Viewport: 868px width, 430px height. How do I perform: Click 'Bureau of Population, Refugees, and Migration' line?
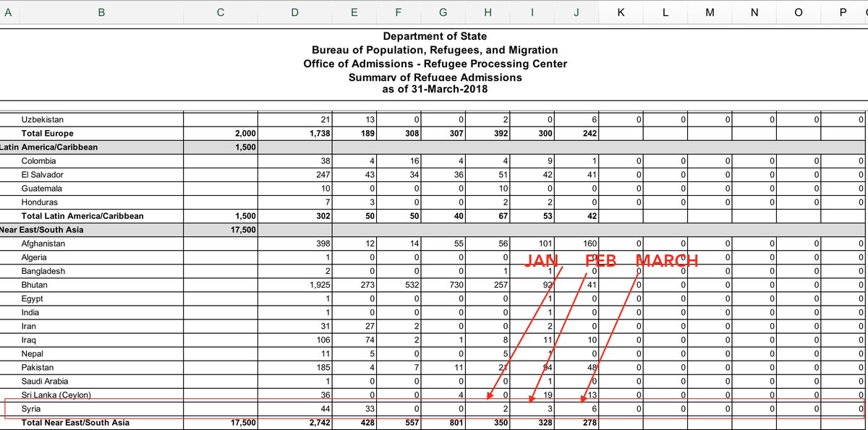pos(435,50)
